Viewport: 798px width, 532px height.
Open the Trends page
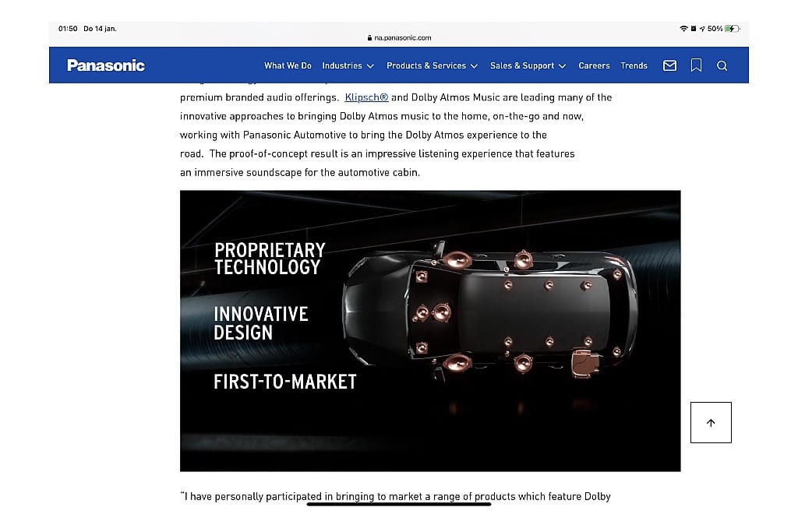pyautogui.click(x=634, y=65)
